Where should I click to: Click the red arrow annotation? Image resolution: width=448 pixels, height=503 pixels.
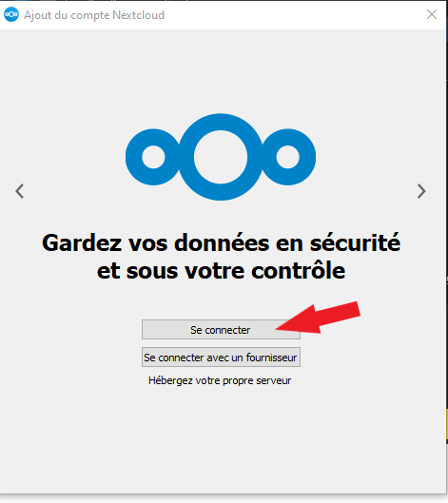318,318
